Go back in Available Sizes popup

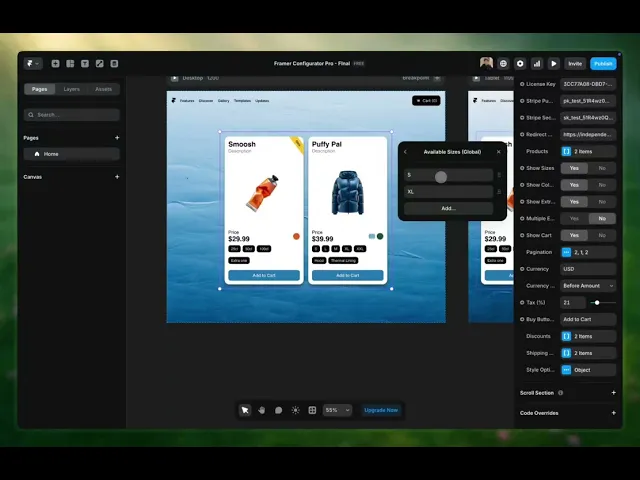[405, 152]
